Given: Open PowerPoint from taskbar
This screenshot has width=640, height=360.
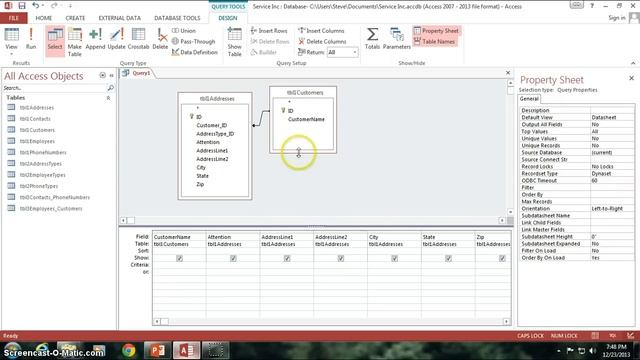Looking at the screenshot, I should (x=157, y=351).
